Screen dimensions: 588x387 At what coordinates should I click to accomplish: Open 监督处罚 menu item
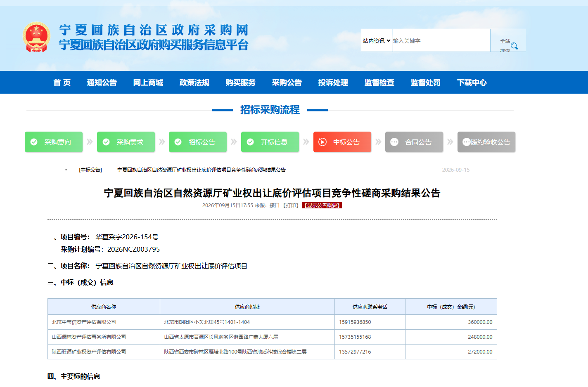[x=426, y=83]
